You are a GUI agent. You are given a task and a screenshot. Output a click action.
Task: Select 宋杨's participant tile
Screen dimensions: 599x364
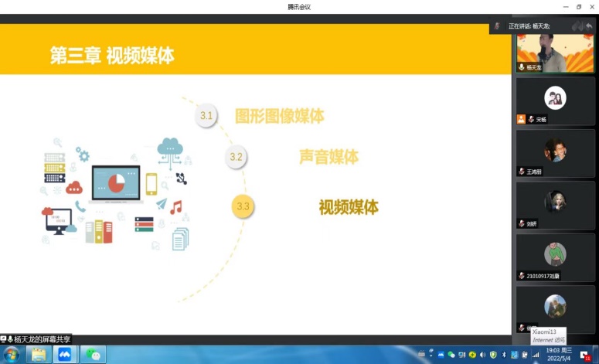555,100
